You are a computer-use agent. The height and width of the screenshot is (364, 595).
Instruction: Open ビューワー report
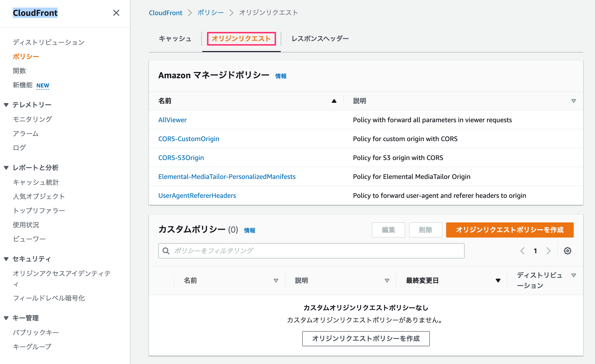[x=29, y=239]
